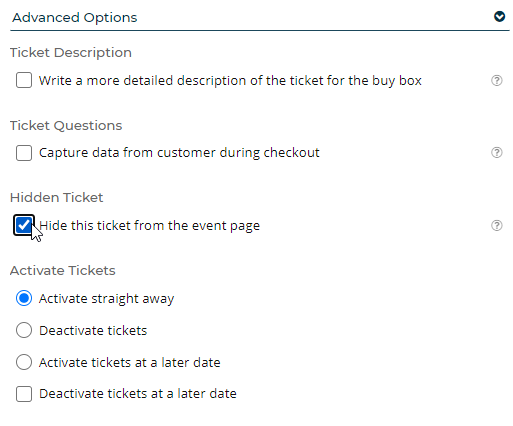Screen dimensions: 513x426
Task: Select the Activate tickets at a later date radio
Action: tap(24, 362)
